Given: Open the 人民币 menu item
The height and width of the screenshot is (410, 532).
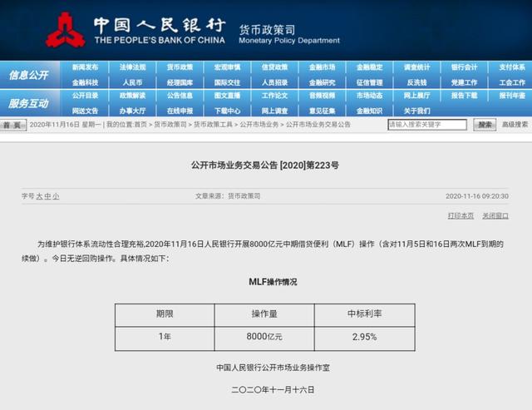Looking at the screenshot, I should tap(132, 82).
